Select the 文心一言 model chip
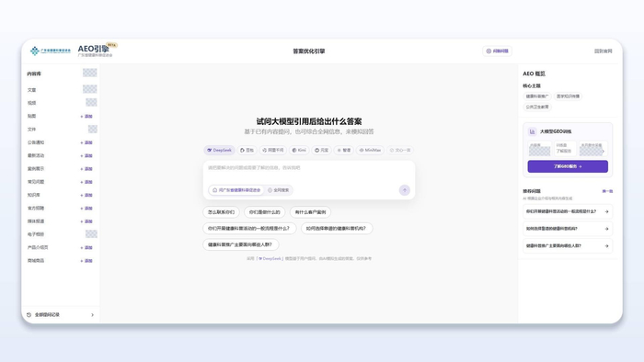 [x=400, y=150]
